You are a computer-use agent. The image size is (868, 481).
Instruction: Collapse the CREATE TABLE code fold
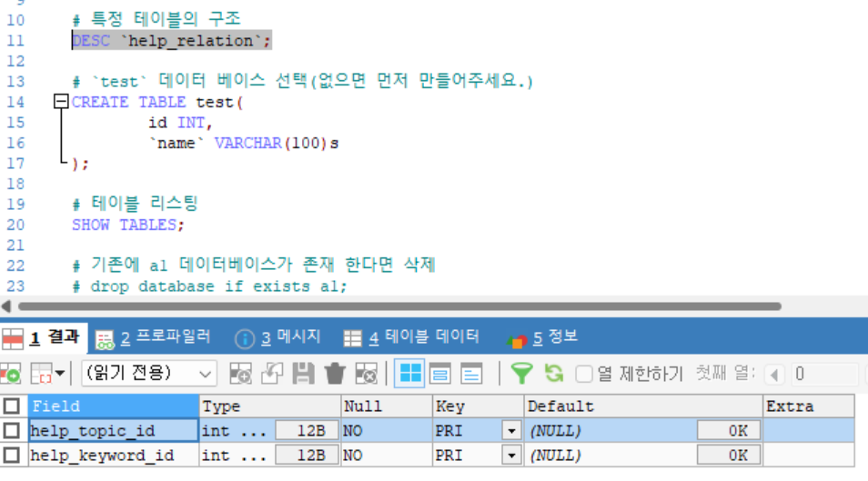61,101
